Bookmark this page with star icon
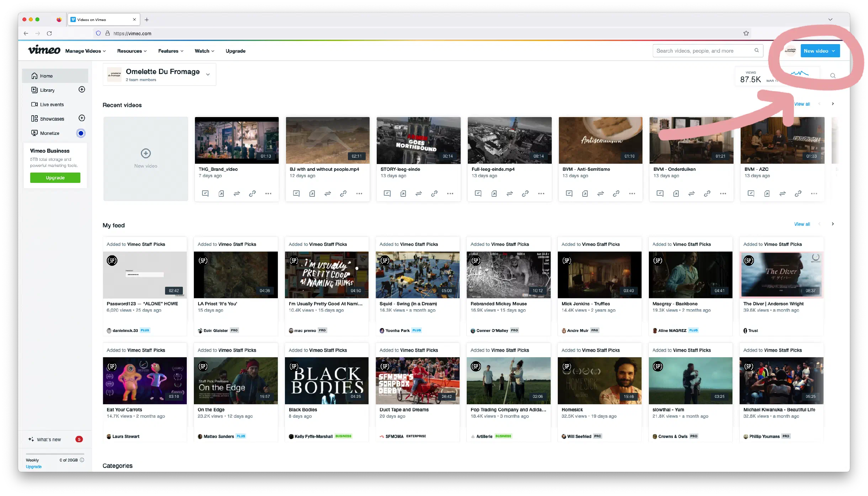 (746, 33)
